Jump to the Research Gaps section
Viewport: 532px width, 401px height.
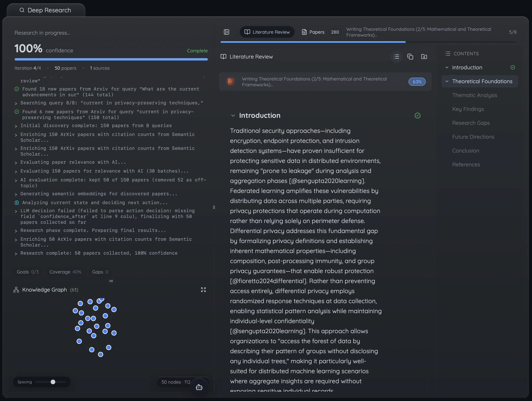click(x=471, y=123)
